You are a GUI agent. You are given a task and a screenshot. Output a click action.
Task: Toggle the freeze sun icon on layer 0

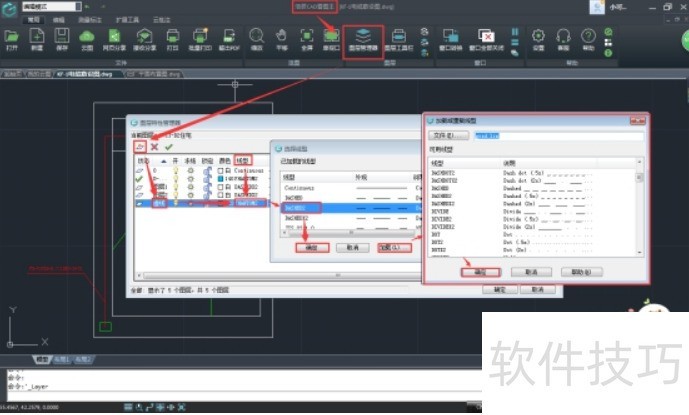191,171
